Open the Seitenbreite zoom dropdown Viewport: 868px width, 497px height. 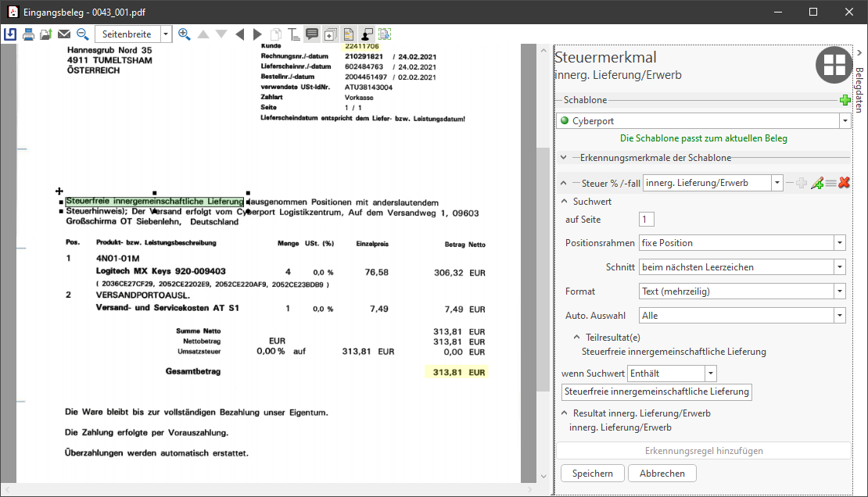(166, 34)
